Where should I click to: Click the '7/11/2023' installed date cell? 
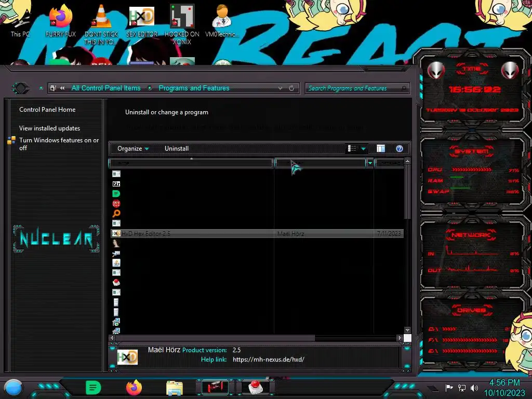[x=389, y=234]
